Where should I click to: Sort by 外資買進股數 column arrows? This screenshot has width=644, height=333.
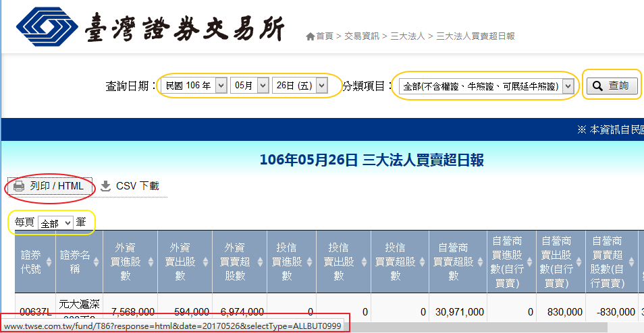click(151, 262)
